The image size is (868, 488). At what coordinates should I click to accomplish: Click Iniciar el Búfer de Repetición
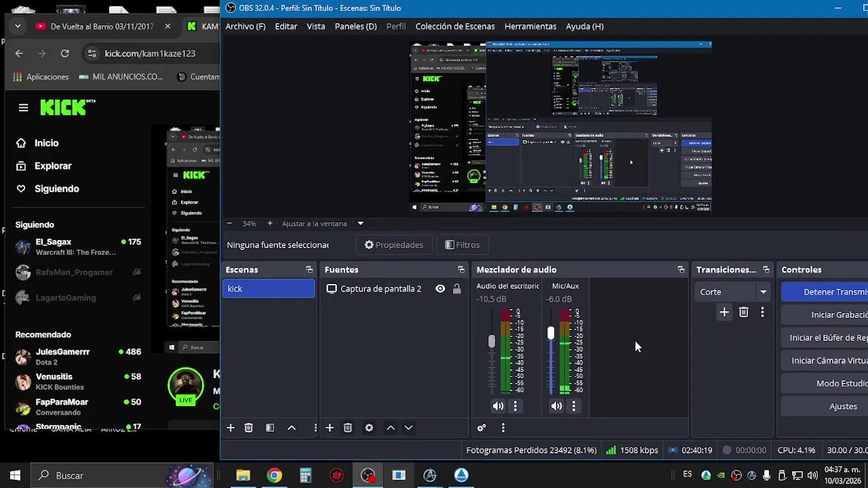[825, 338]
